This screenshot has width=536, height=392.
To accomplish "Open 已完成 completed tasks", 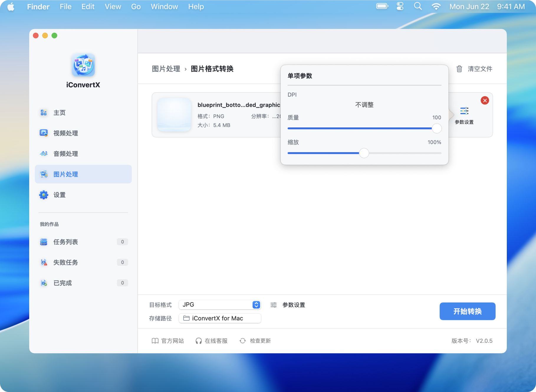I will pyautogui.click(x=83, y=283).
